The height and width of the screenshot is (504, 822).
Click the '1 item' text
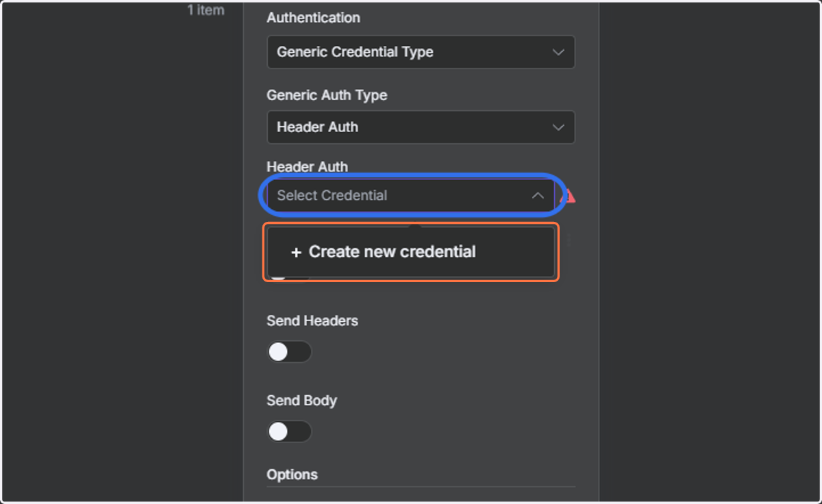point(206,10)
